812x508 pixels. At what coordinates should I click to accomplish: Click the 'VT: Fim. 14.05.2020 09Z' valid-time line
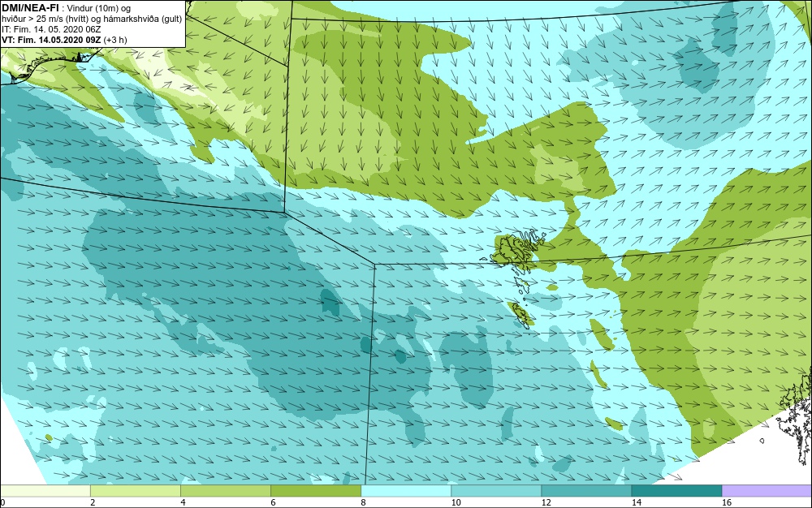52,40
